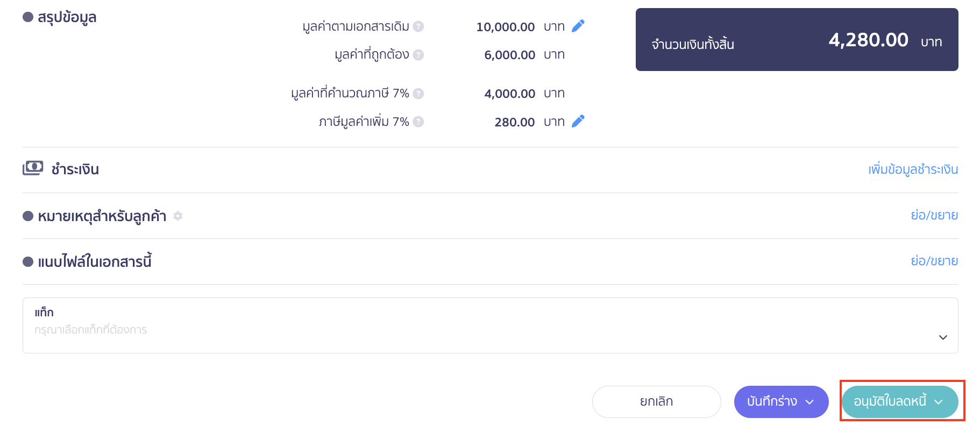Click the edit pencil beside the 10,000.00 original value
The height and width of the screenshot is (425, 980).
coord(578,26)
